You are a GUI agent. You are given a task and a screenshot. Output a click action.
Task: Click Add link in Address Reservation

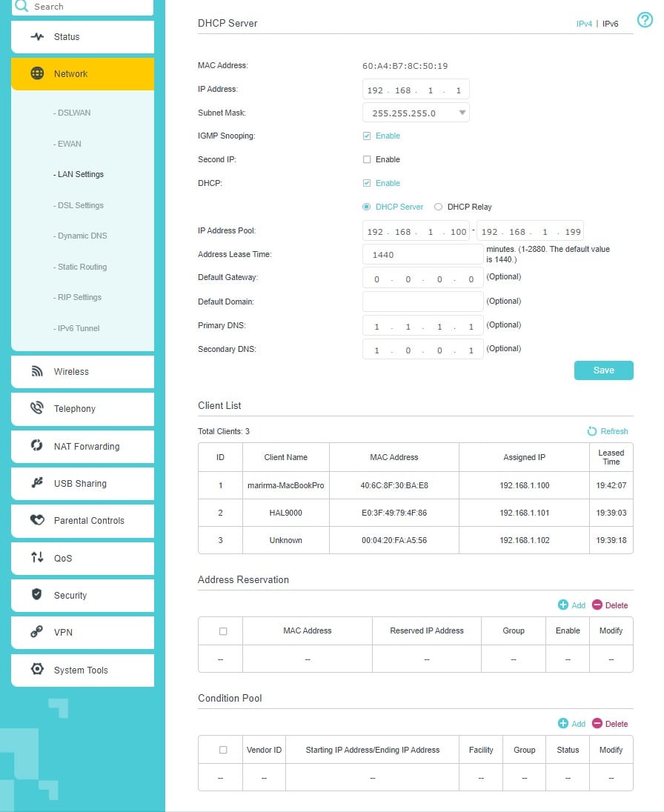[x=579, y=605]
